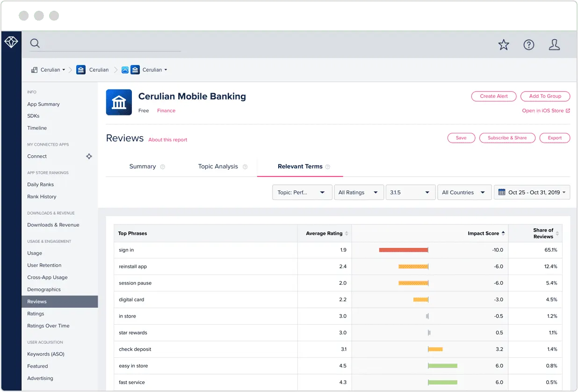Click the Add To Group button
The width and height of the screenshot is (578, 392).
click(545, 96)
